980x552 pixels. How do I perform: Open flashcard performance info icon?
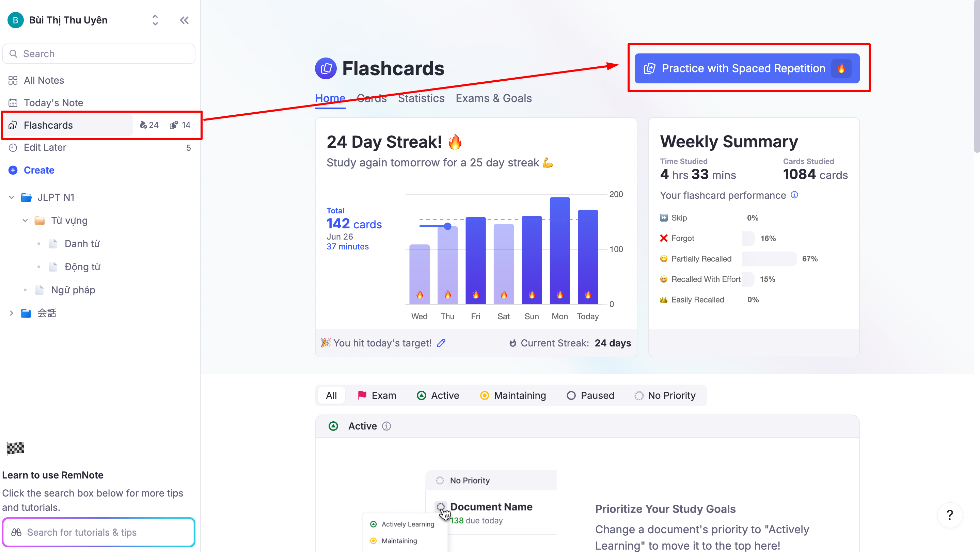point(794,195)
